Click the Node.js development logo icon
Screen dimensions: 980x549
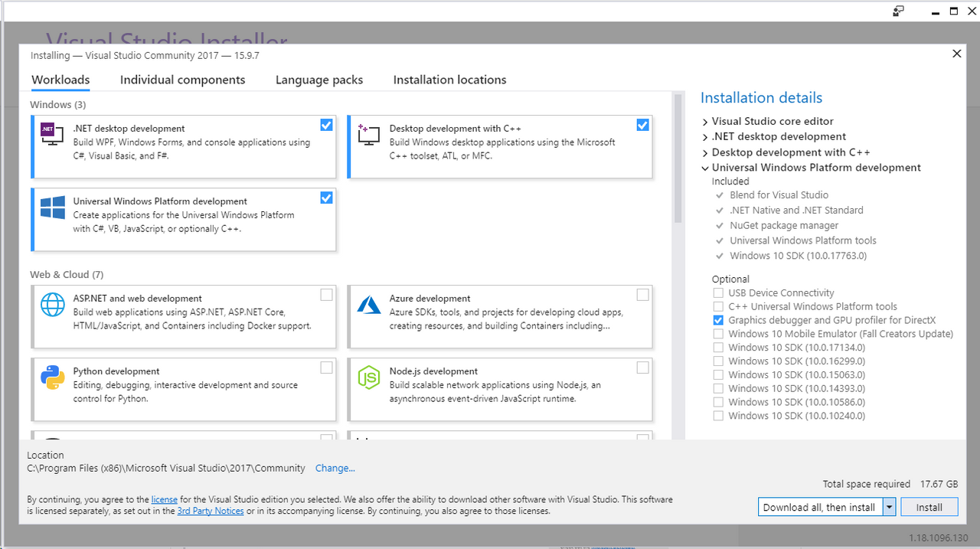coord(369,377)
